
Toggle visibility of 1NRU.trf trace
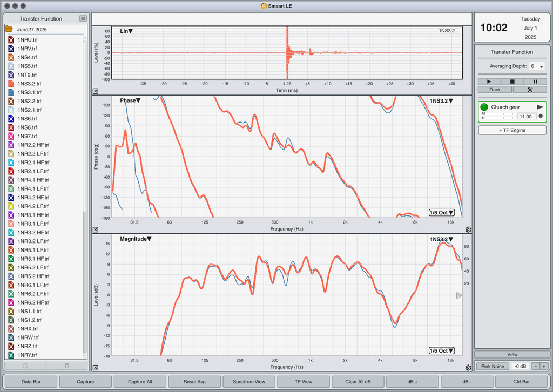(x=11, y=40)
